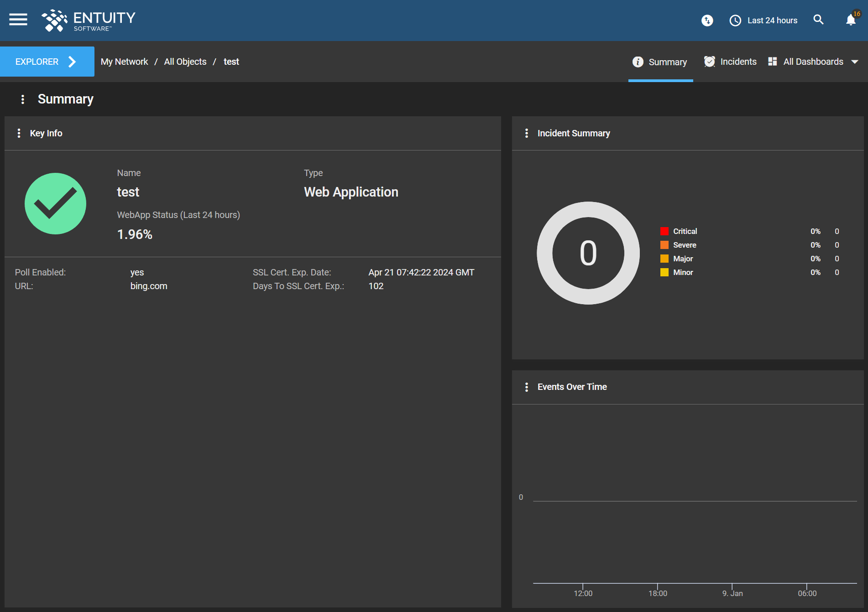
Task: Open the Events Over Time options menu
Action: pyautogui.click(x=527, y=387)
